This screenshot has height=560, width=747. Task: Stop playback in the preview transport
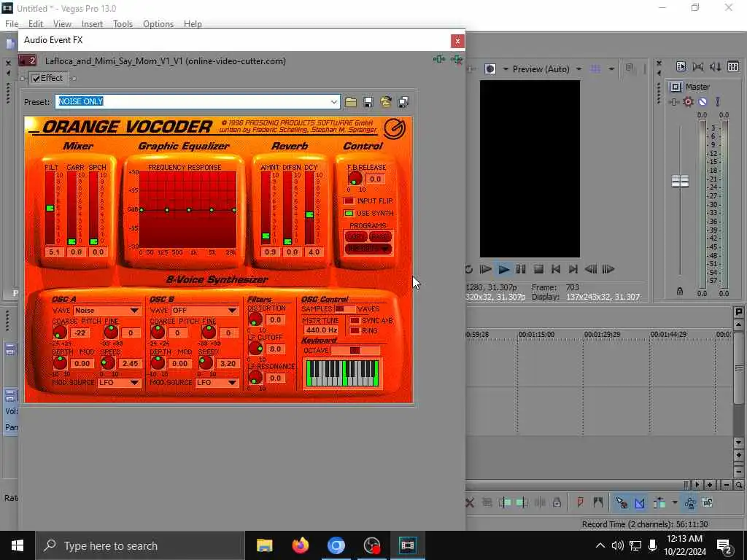538,270
